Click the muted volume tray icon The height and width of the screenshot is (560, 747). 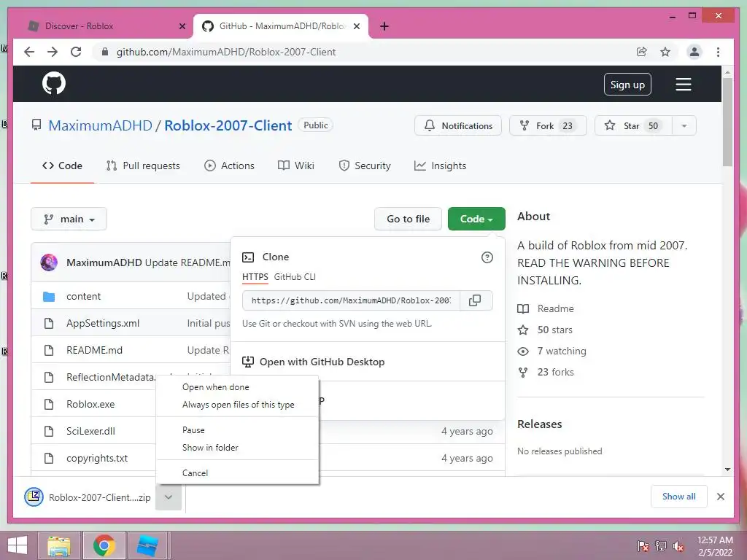(x=678, y=546)
